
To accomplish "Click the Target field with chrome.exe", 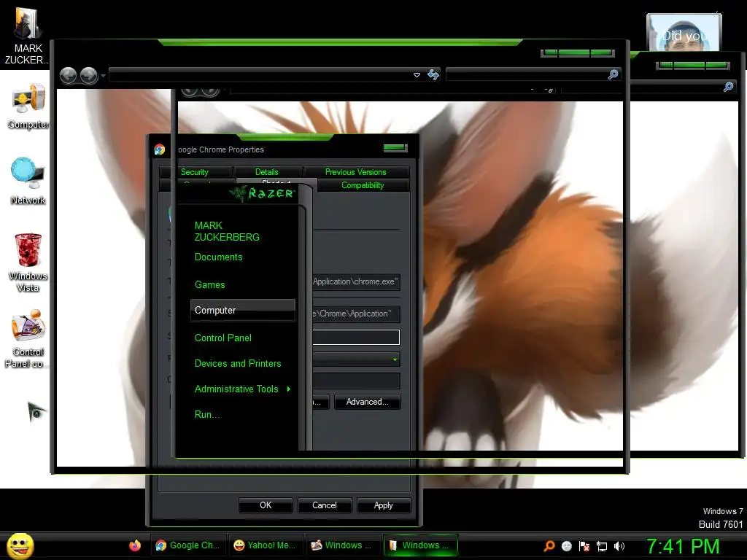I will pos(356,282).
